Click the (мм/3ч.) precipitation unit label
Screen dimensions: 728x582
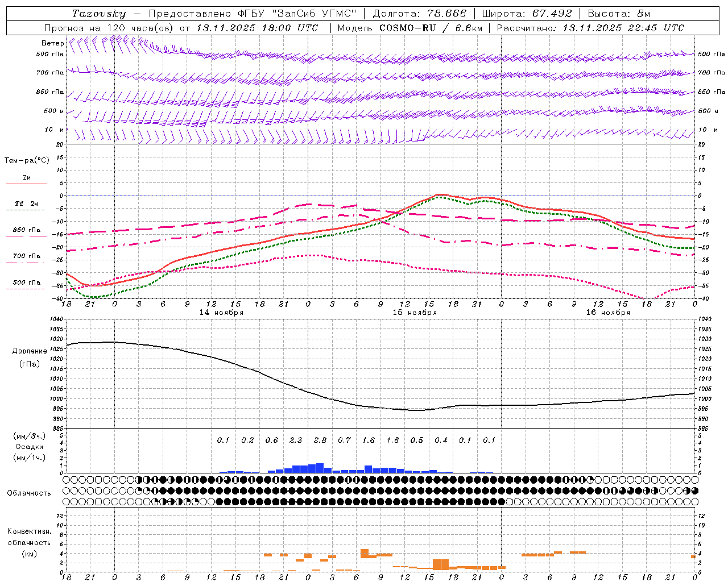[x=30, y=436]
